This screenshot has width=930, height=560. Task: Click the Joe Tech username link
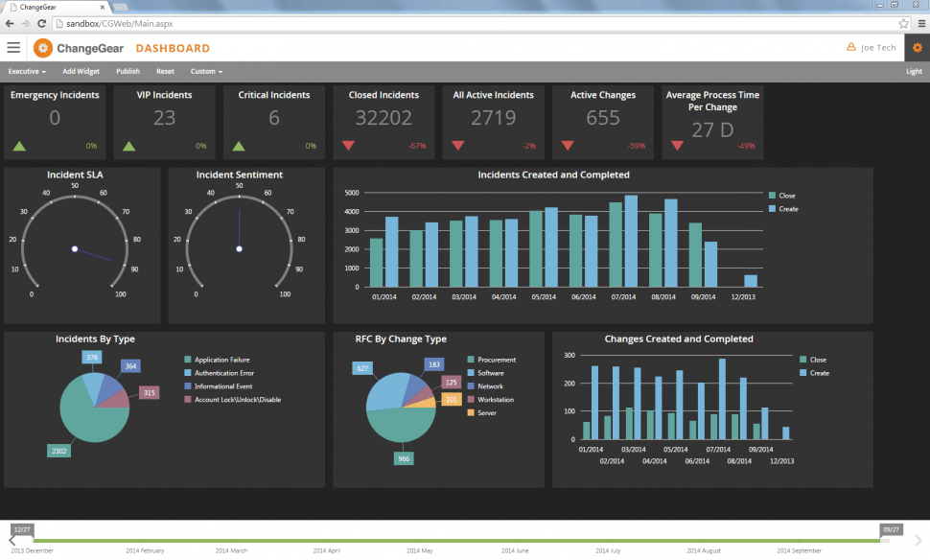click(878, 47)
